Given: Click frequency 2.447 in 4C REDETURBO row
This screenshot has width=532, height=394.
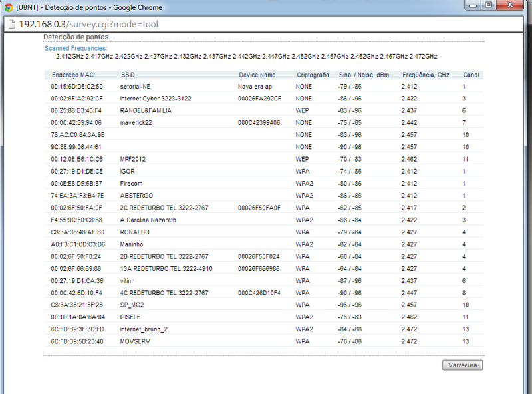Looking at the screenshot, I should tap(409, 293).
